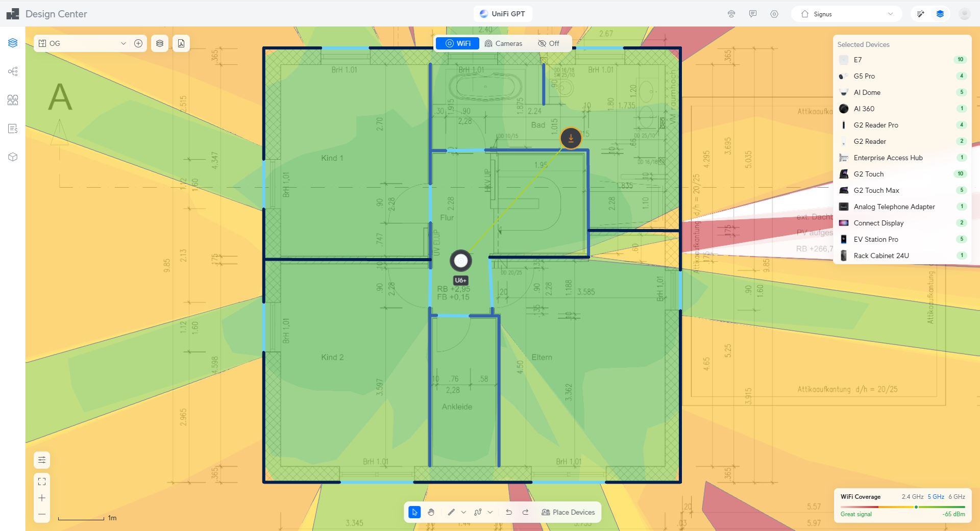Open the layers sidebar icon
Viewport: 980px width, 531px height.
[x=13, y=43]
